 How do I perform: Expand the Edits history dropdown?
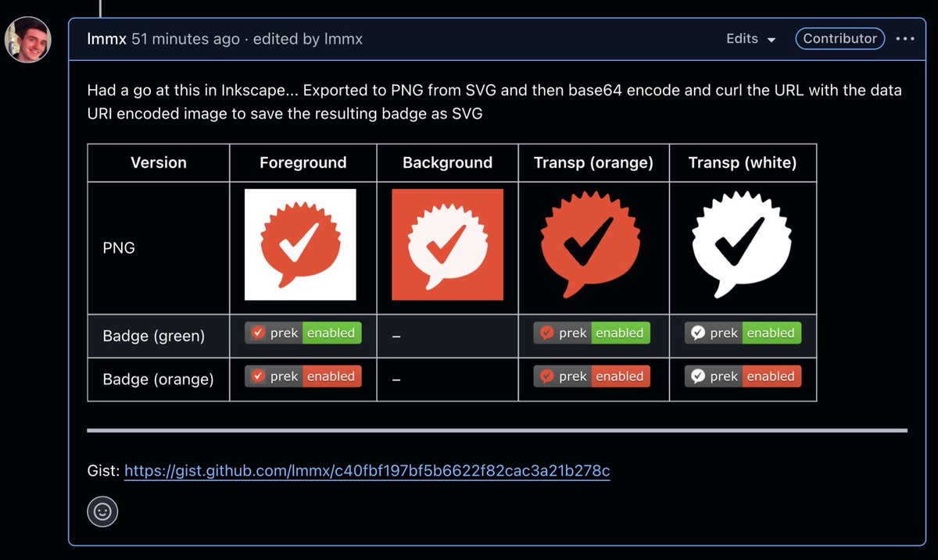pyautogui.click(x=750, y=38)
